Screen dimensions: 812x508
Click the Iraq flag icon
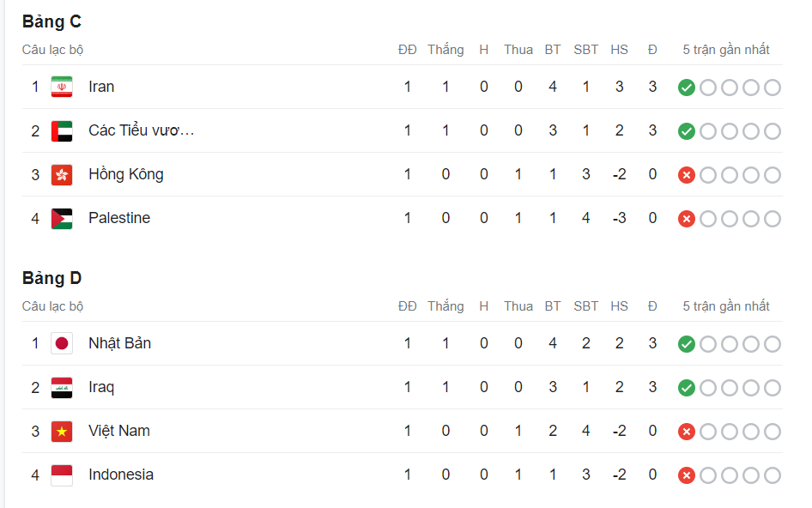[62, 387]
